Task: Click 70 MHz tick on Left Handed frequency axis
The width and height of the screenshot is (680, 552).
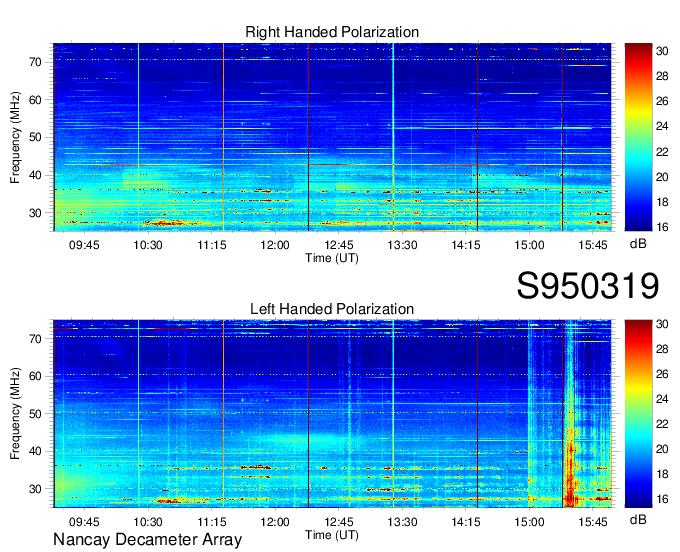Action: pos(36,339)
